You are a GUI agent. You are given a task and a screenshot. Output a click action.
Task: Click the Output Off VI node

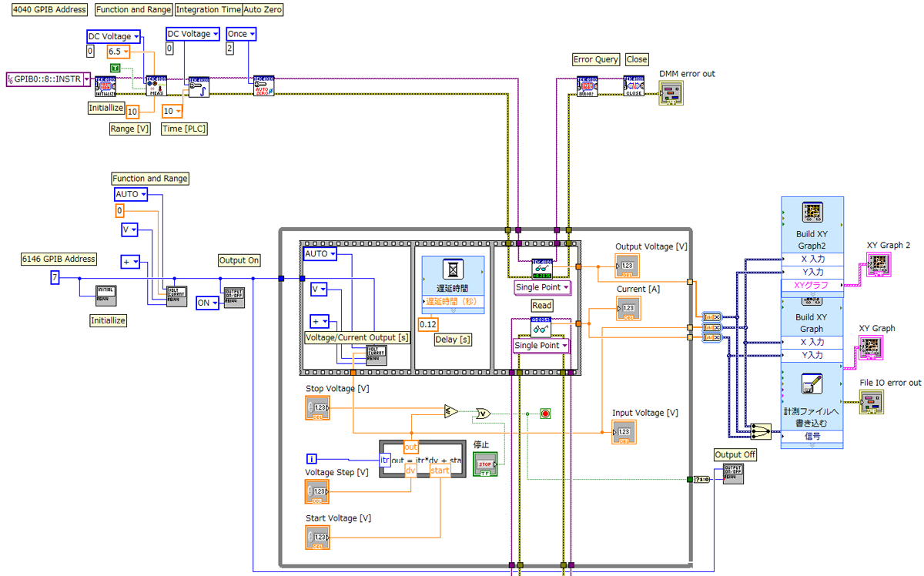734,474
